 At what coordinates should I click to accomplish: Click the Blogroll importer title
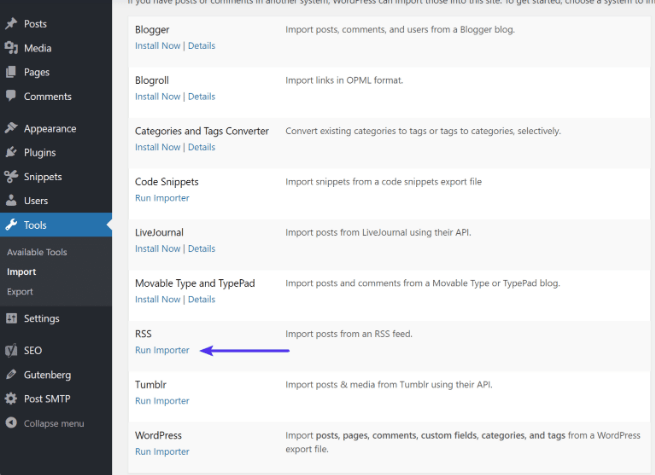(152, 80)
